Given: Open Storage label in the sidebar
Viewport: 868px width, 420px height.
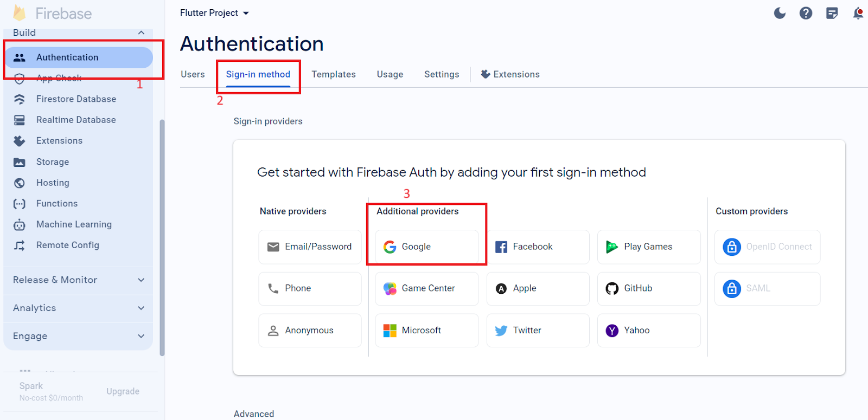Looking at the screenshot, I should coord(53,162).
